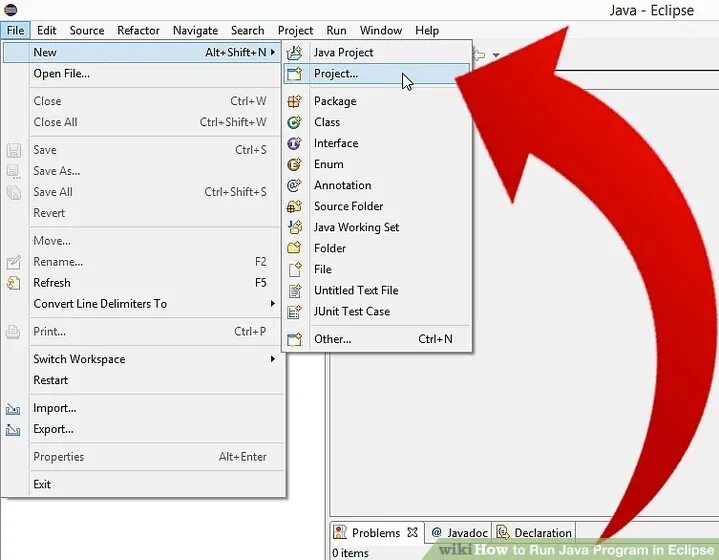Click the Import icon
Viewport: 719px width, 560px height.
pyautogui.click(x=13, y=409)
